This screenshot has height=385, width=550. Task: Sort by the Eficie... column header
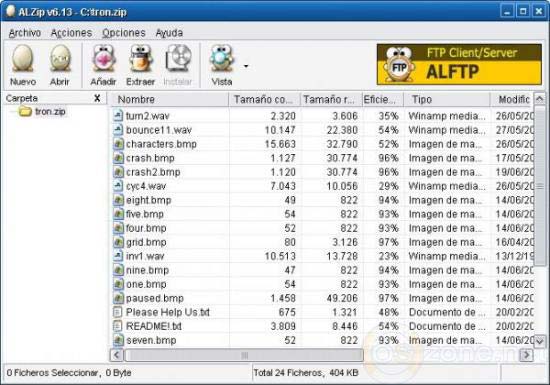point(382,100)
